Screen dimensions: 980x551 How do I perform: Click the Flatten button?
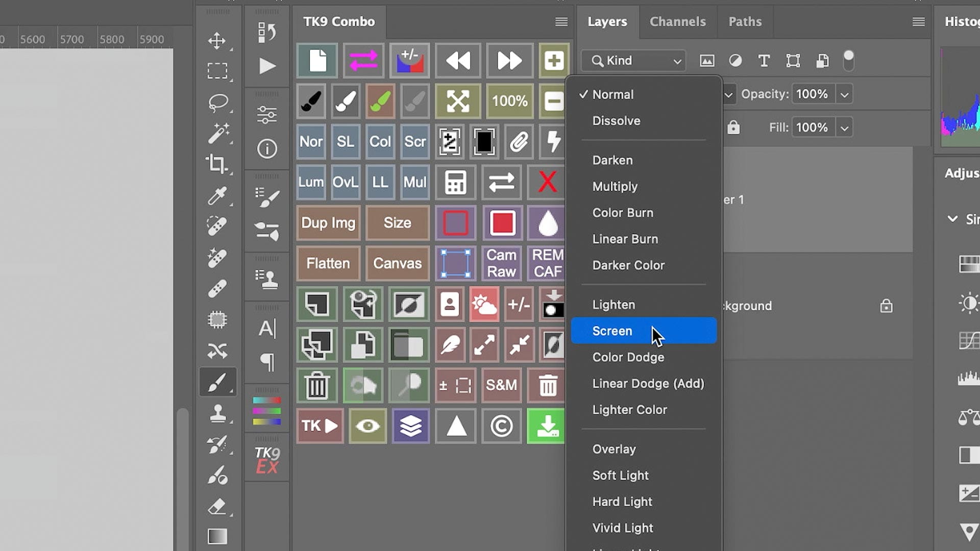click(328, 263)
